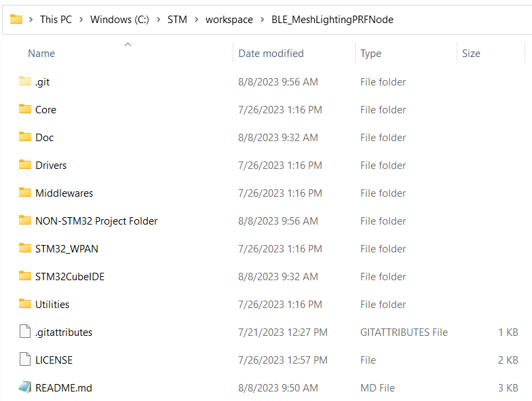Screen dimensions: 532x401
Task: Expand the chevron before This PC
Action: pyautogui.click(x=31, y=20)
